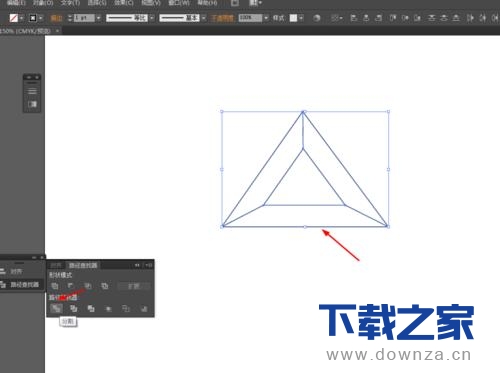Click the stroke color swatch in control bar
The image size is (500, 373).
(33, 18)
